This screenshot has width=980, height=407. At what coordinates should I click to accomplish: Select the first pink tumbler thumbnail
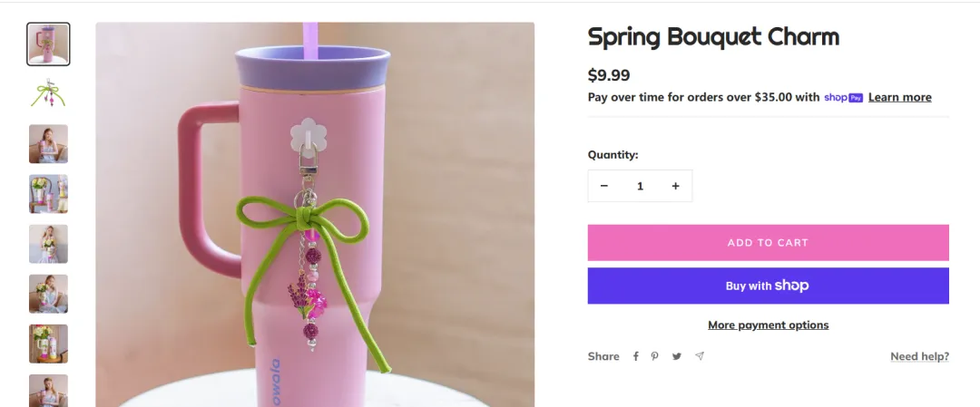pos(48,44)
